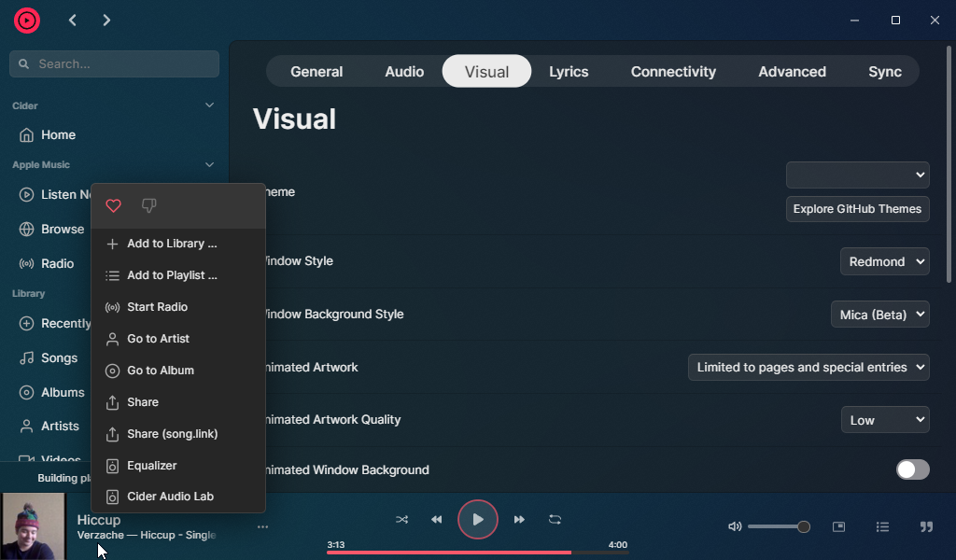Switch to the Connectivity tab

[672, 71]
